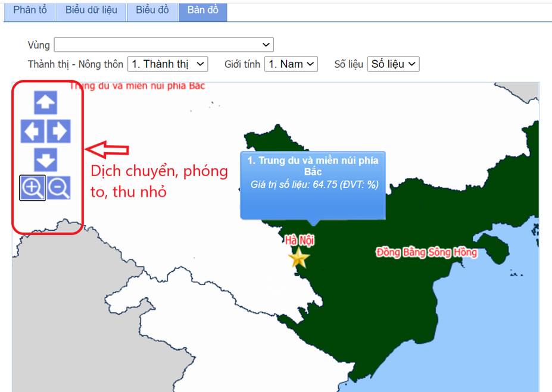
Task: Zoom in with the plus magnifier
Action: (33, 188)
